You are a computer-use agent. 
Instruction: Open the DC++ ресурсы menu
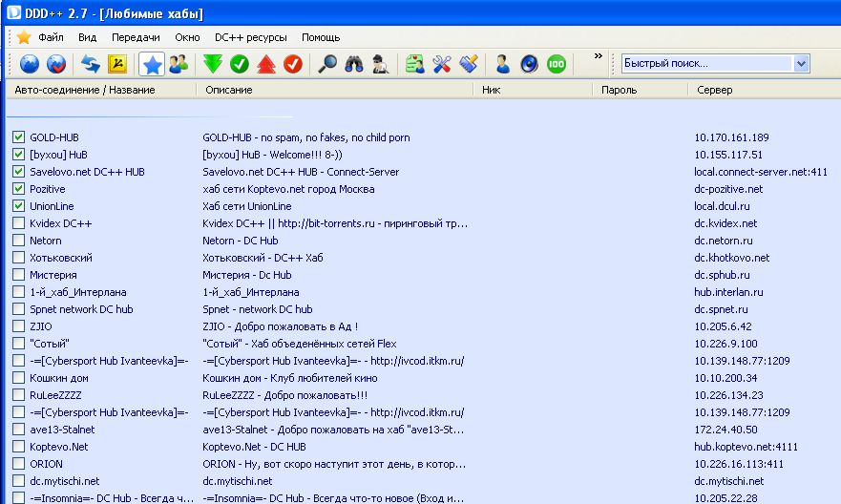tap(250, 37)
